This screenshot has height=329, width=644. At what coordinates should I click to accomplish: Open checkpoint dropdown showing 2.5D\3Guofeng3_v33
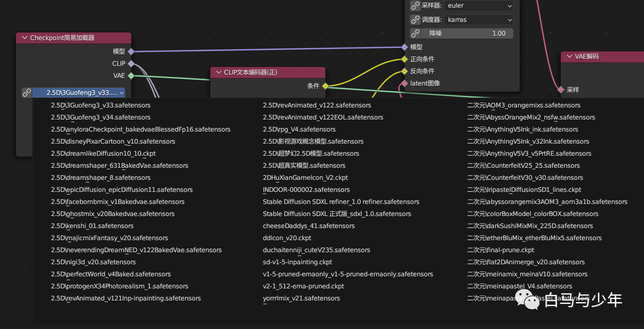(x=79, y=93)
